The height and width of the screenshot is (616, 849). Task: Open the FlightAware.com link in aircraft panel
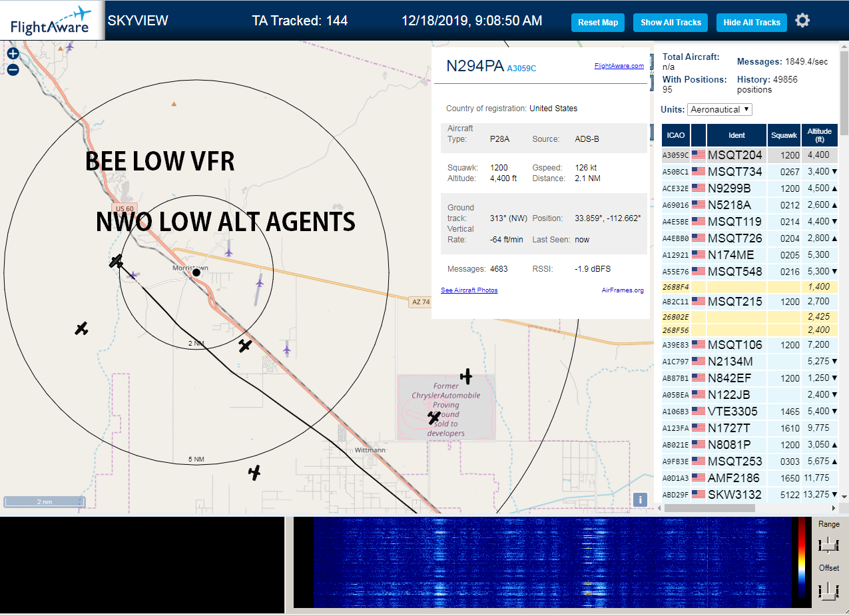619,66
